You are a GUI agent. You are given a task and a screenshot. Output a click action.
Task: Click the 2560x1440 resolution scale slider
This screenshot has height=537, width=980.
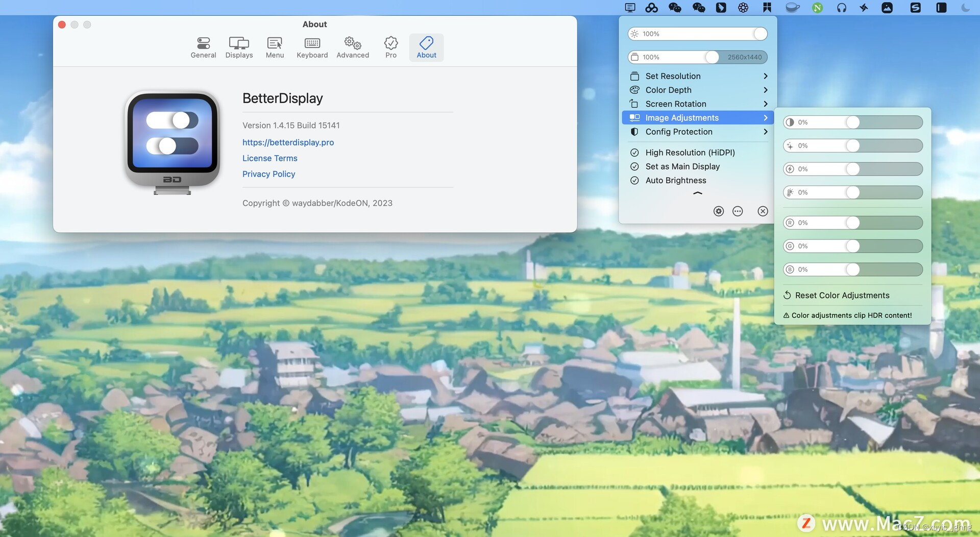(x=698, y=57)
